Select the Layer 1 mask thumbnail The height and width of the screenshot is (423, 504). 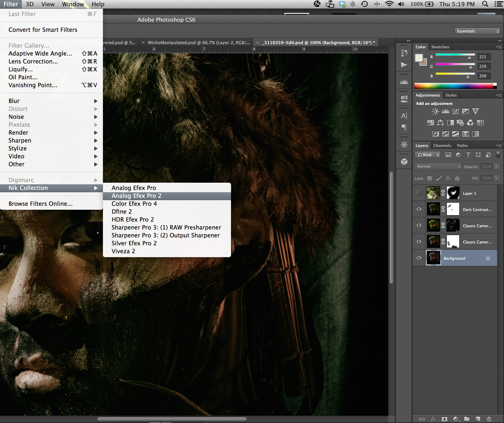click(453, 193)
